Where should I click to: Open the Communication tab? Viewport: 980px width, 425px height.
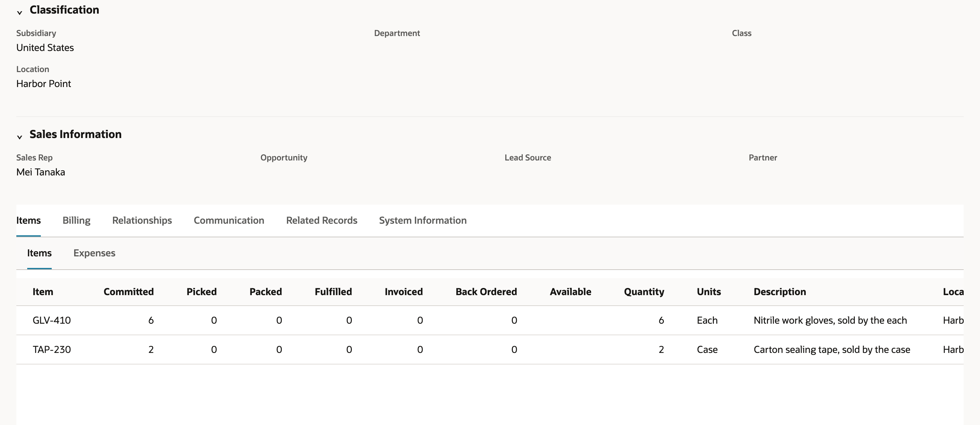(229, 220)
